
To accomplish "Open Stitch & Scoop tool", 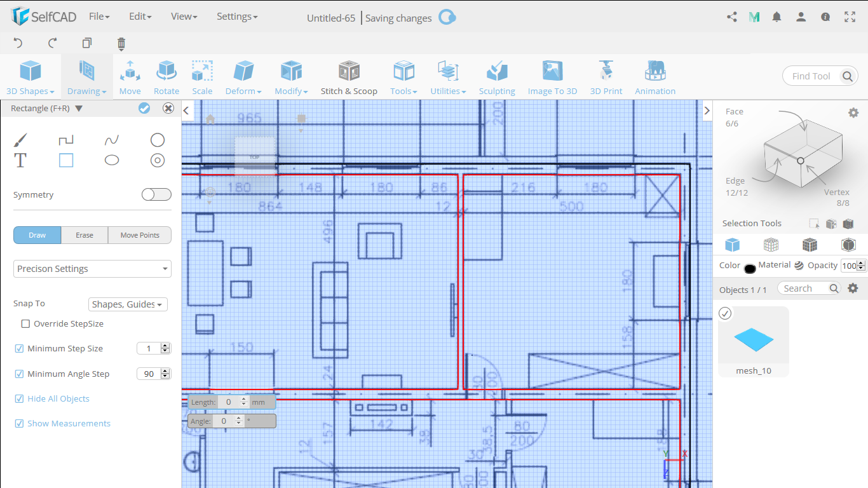I will click(x=349, y=78).
